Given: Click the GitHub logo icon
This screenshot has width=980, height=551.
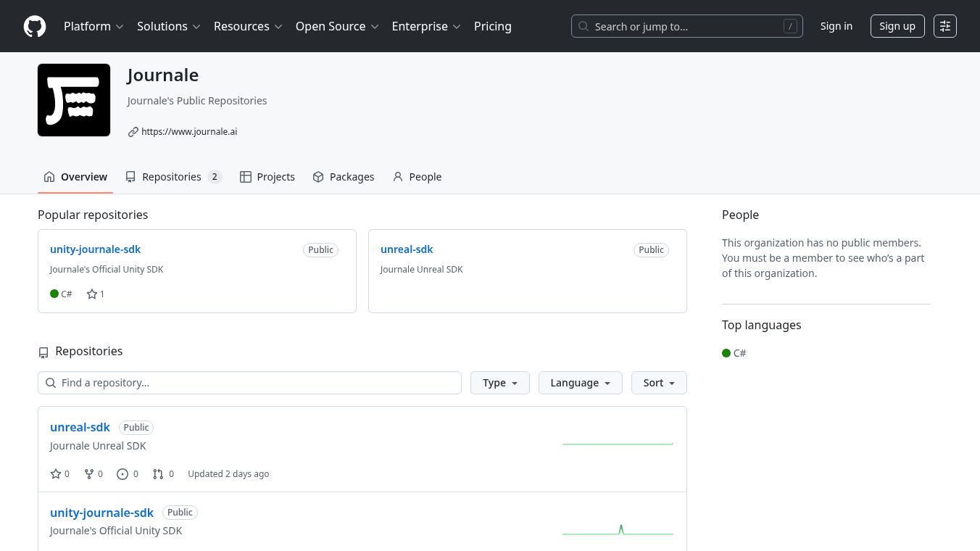Looking at the screenshot, I should pyautogui.click(x=35, y=26).
